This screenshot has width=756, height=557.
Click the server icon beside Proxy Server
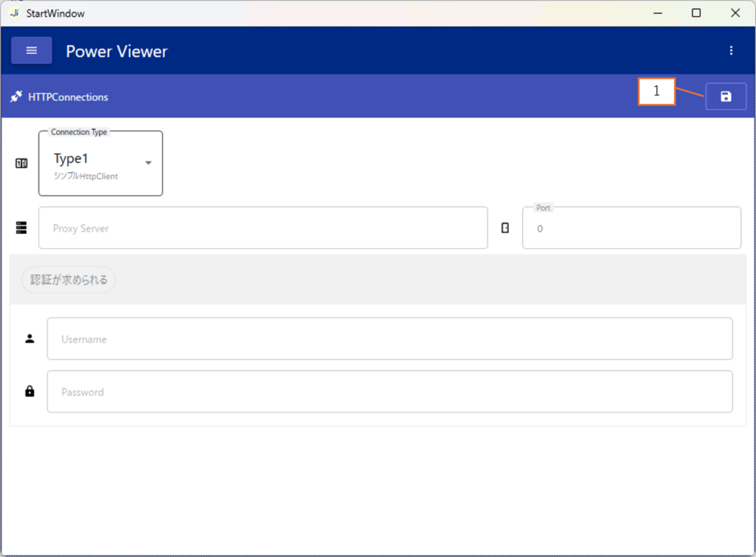(21, 228)
